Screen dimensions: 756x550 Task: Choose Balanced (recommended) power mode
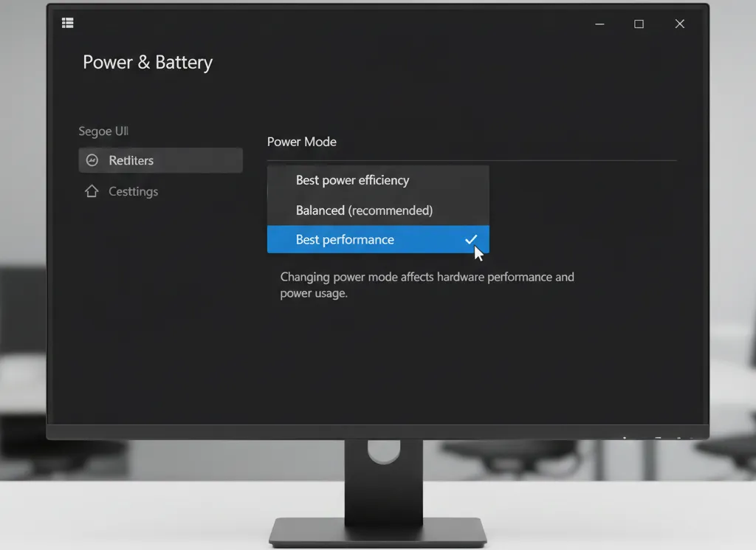(364, 210)
